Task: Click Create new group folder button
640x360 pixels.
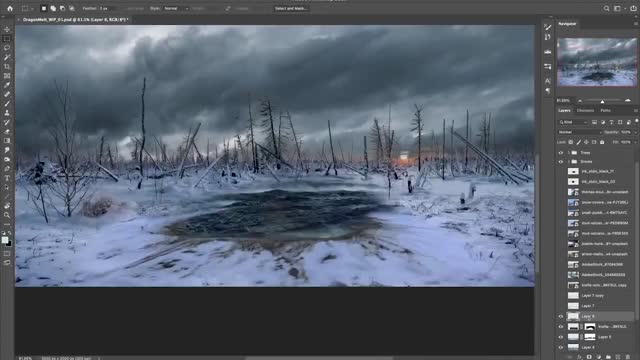Action: pos(608,357)
